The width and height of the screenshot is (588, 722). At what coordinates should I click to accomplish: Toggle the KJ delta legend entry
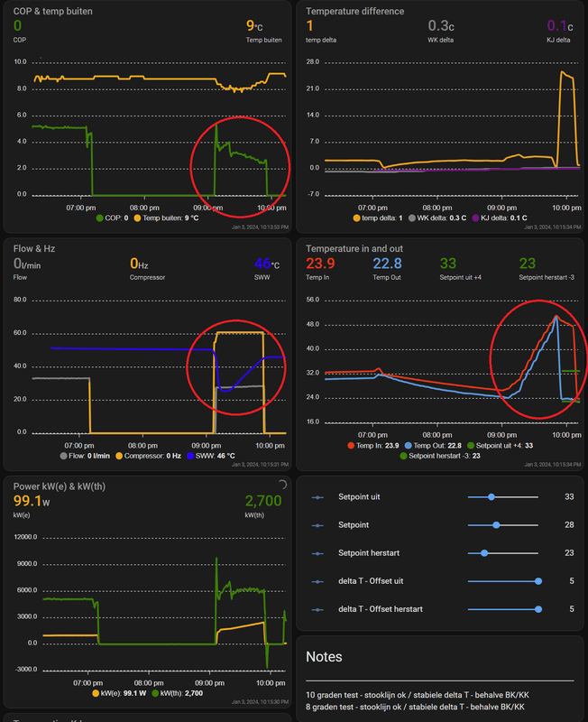coord(500,218)
